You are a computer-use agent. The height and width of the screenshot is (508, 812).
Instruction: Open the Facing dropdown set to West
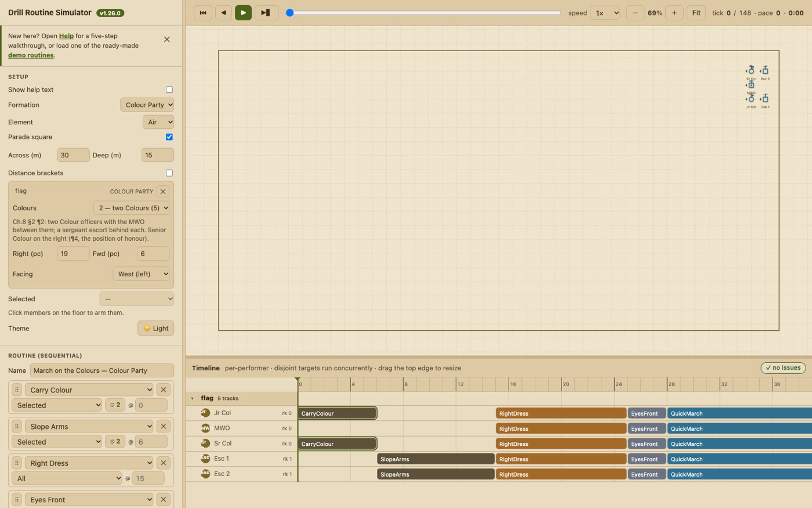(141, 274)
